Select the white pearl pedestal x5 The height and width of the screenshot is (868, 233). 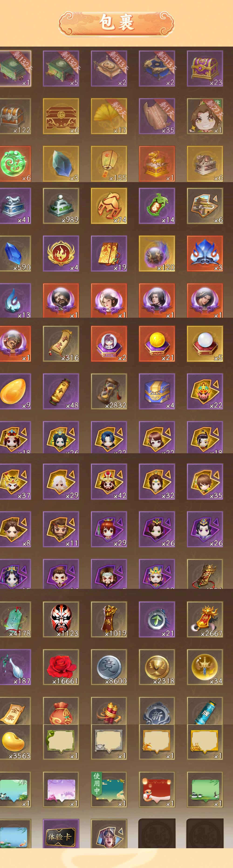205,344
